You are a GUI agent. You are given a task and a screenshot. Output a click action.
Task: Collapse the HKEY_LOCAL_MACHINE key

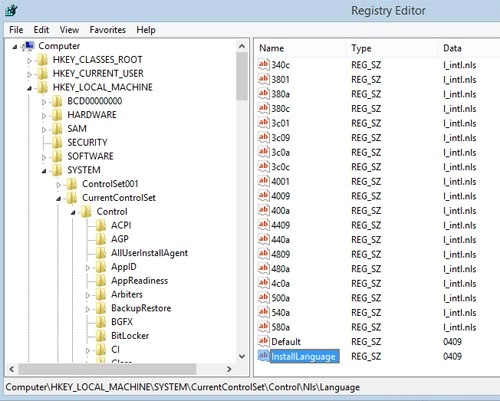click(x=29, y=88)
